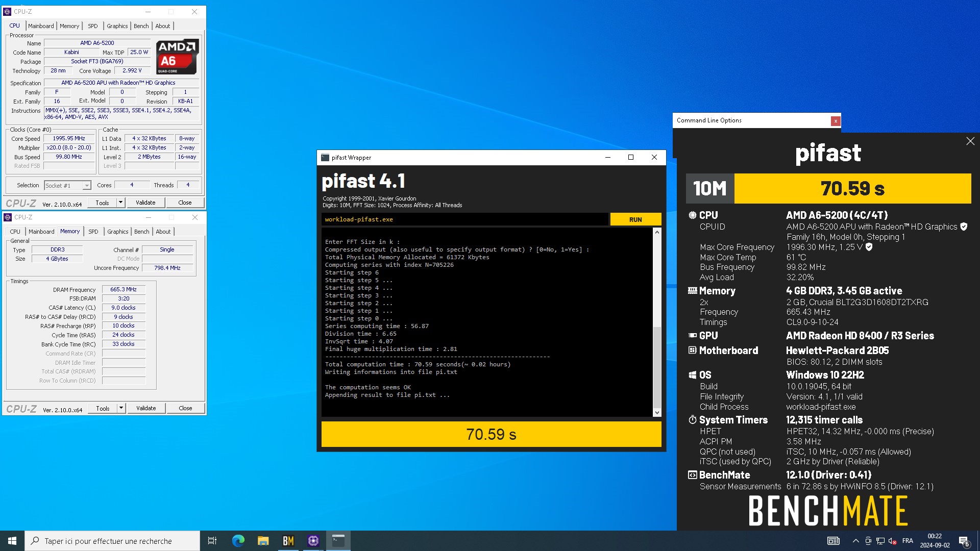Click the OS Windows icon in BenchMate

692,375
